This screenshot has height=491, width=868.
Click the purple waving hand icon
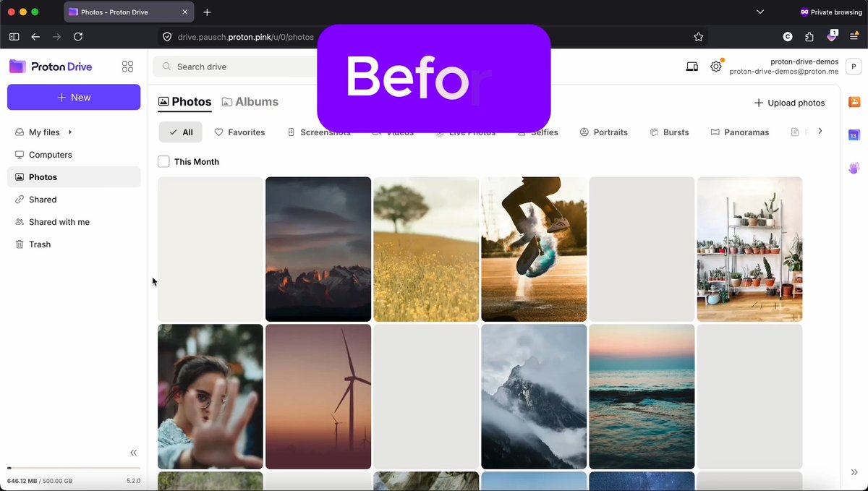[x=854, y=168]
